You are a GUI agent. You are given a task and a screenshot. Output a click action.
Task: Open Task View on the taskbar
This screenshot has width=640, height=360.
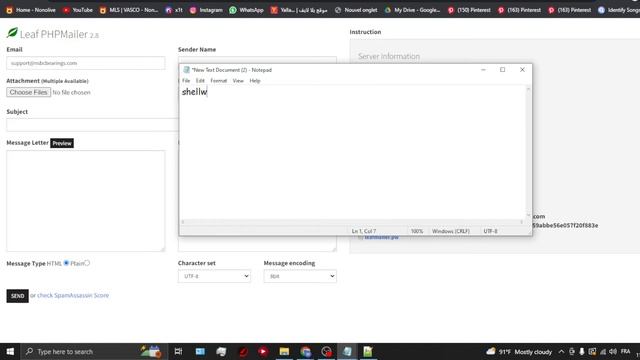[x=178, y=351]
